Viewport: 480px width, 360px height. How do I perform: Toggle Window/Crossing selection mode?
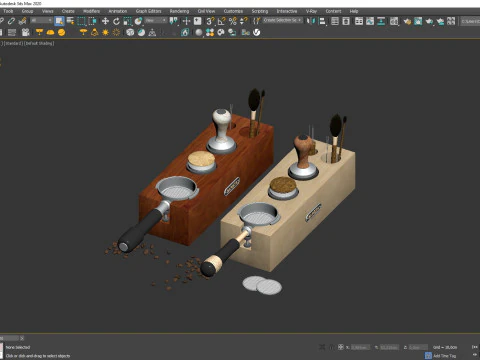click(92, 21)
